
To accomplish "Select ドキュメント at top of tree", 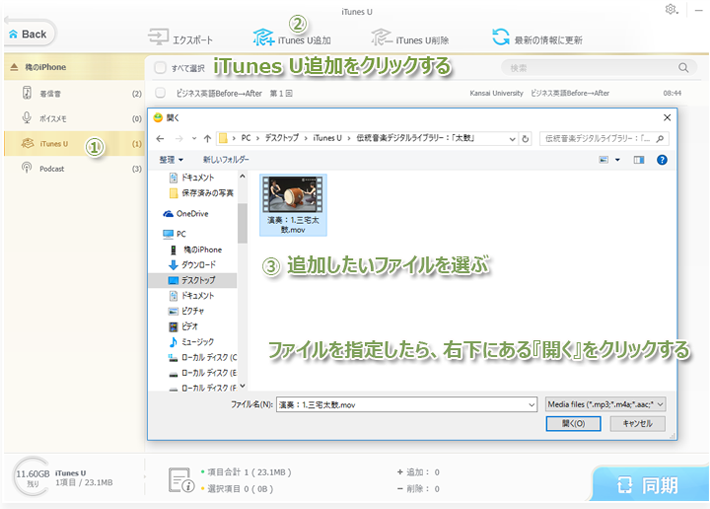I will point(192,178).
